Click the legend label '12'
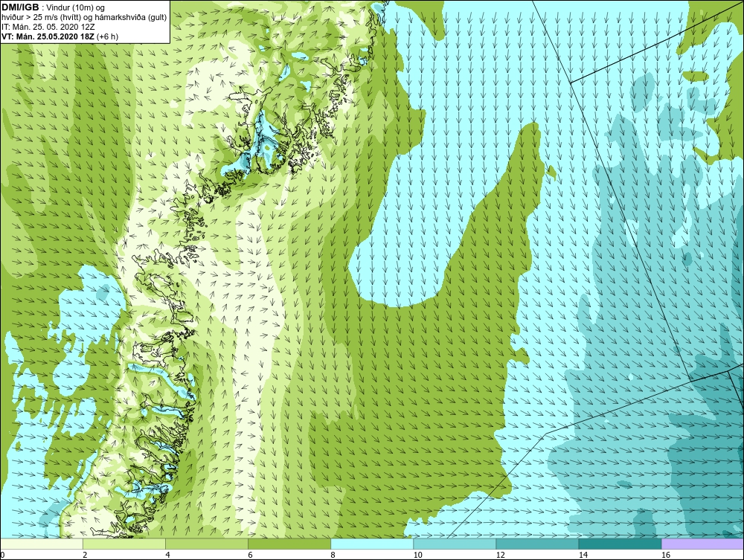Image resolution: width=744 pixels, height=560 pixels. click(500, 555)
